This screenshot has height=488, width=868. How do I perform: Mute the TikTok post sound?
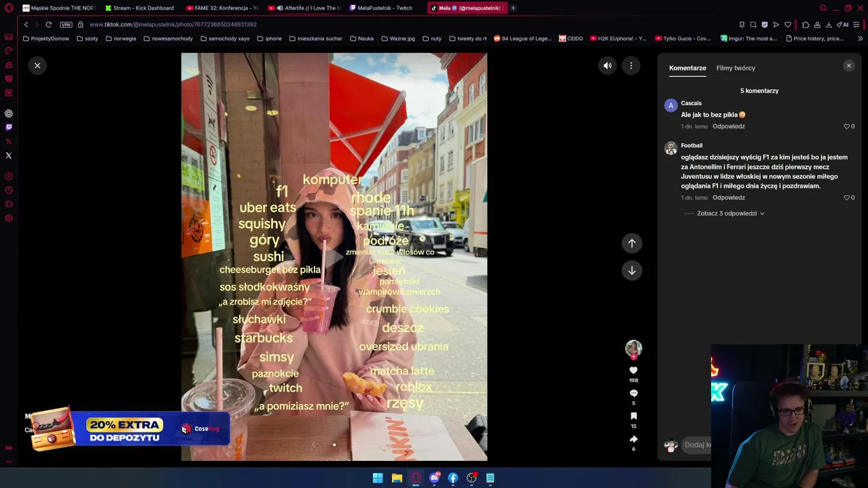tap(608, 66)
